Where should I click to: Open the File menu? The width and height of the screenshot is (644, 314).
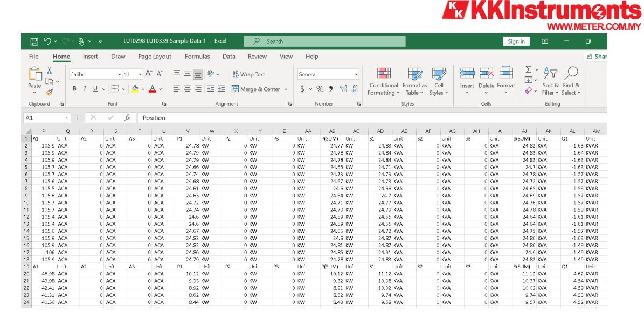click(x=33, y=57)
